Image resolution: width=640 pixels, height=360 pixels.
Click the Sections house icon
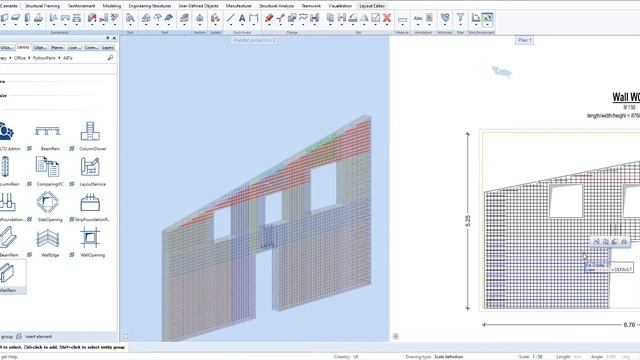(200, 18)
